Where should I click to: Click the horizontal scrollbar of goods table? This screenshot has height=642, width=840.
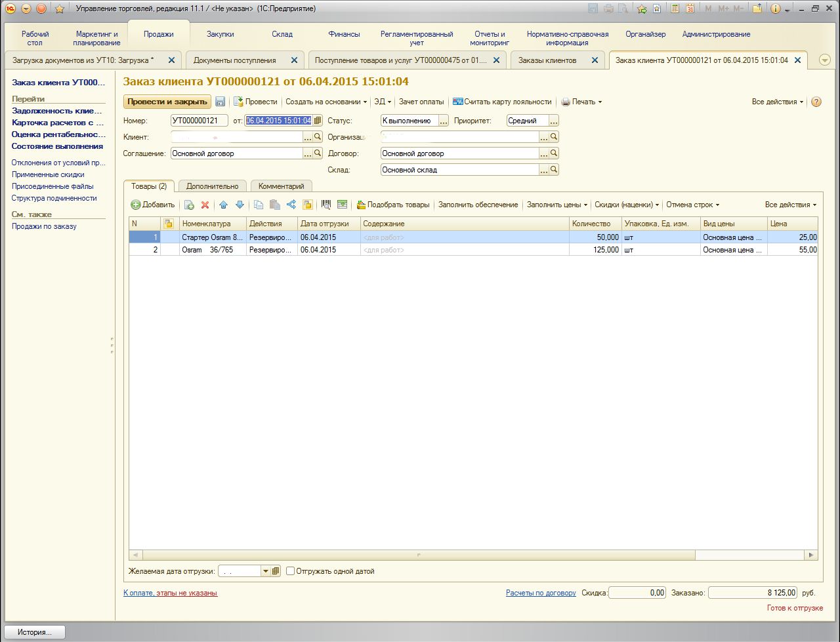[418, 555]
